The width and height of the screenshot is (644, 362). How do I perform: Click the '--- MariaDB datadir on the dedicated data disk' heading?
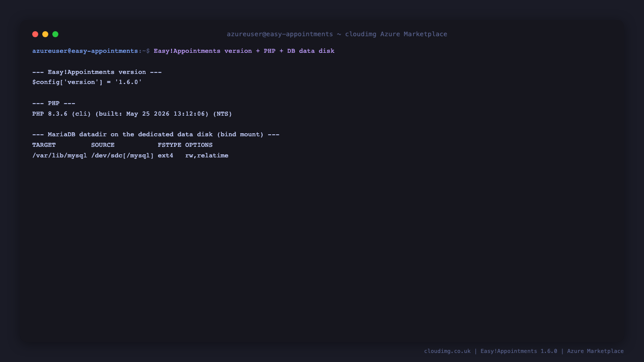pos(156,135)
